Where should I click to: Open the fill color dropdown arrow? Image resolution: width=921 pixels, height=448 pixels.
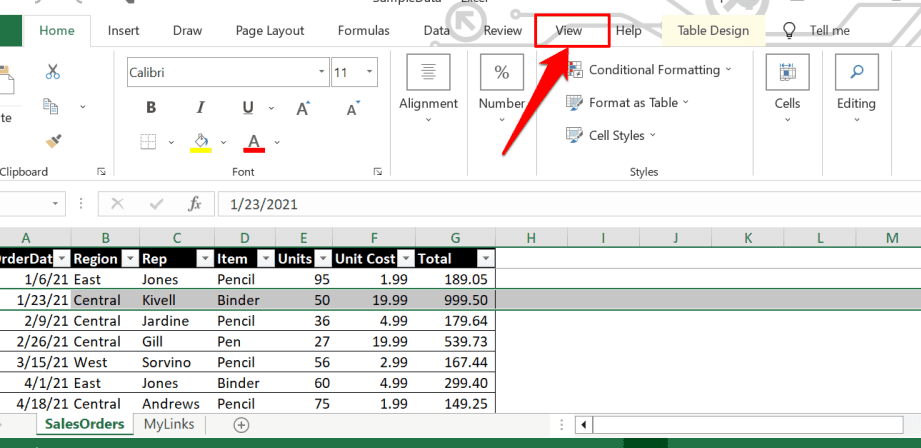click(x=223, y=142)
